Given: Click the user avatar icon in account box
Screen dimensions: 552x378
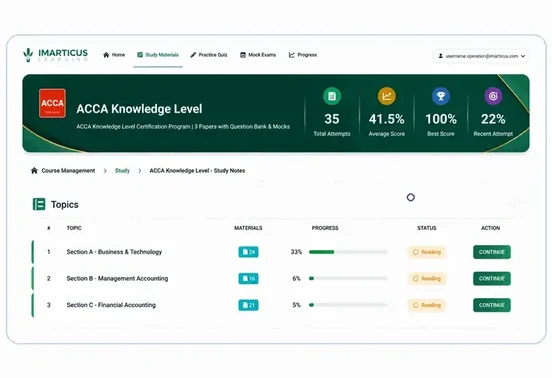Looking at the screenshot, I should tap(440, 56).
